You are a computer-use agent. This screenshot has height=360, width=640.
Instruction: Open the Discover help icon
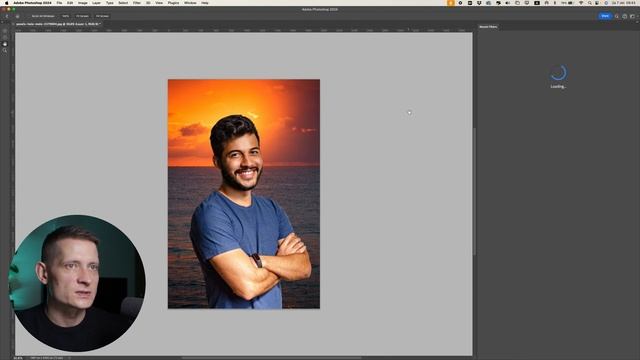coord(624,16)
